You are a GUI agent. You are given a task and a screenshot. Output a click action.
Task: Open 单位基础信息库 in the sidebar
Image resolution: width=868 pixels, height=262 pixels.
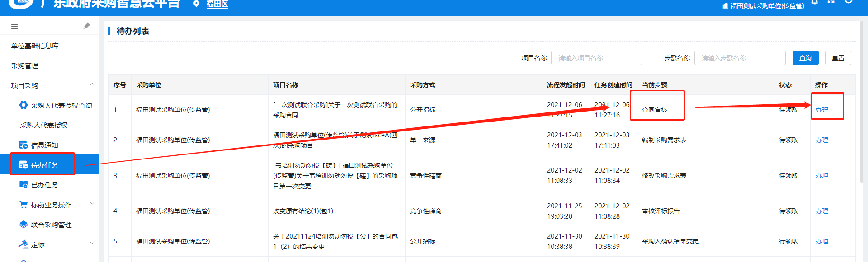[x=35, y=46]
